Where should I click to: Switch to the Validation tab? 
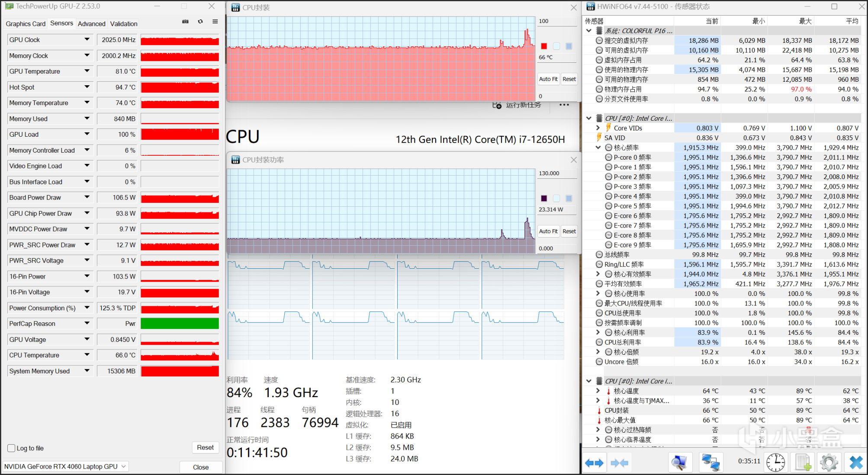(124, 24)
